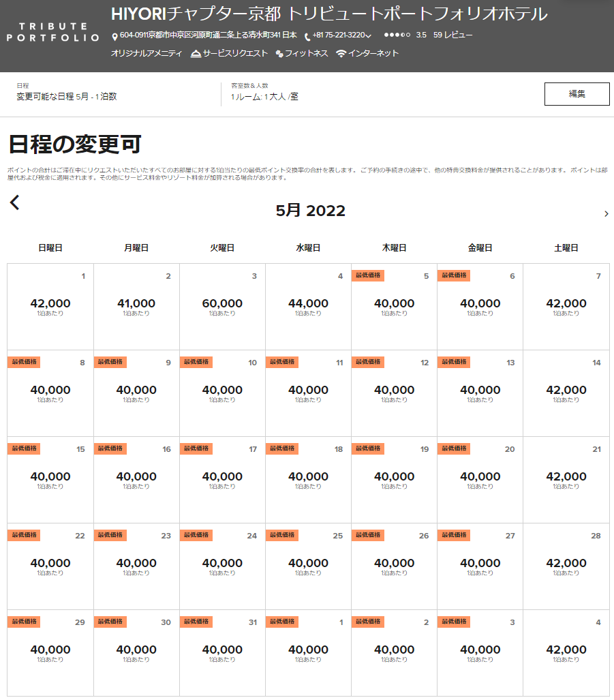614x700 pixels.
Task: Select May 31 lowest price cell
Action: click(x=222, y=653)
